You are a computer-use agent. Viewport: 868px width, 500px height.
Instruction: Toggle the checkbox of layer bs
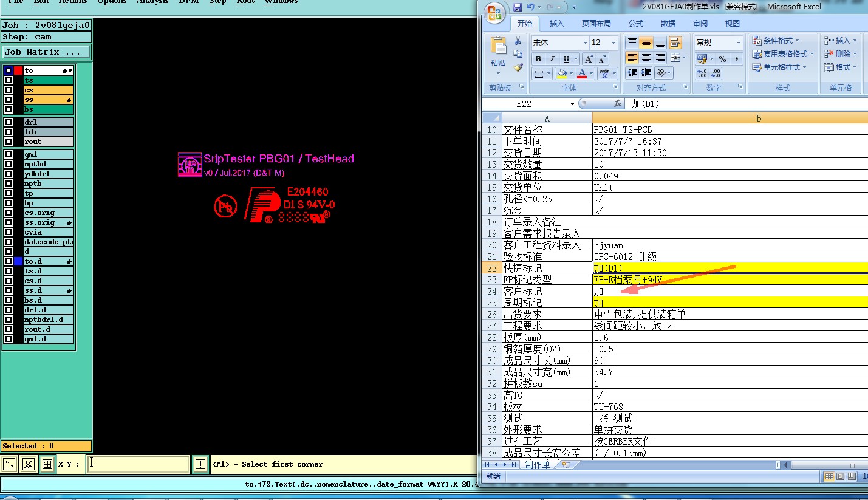[9, 109]
